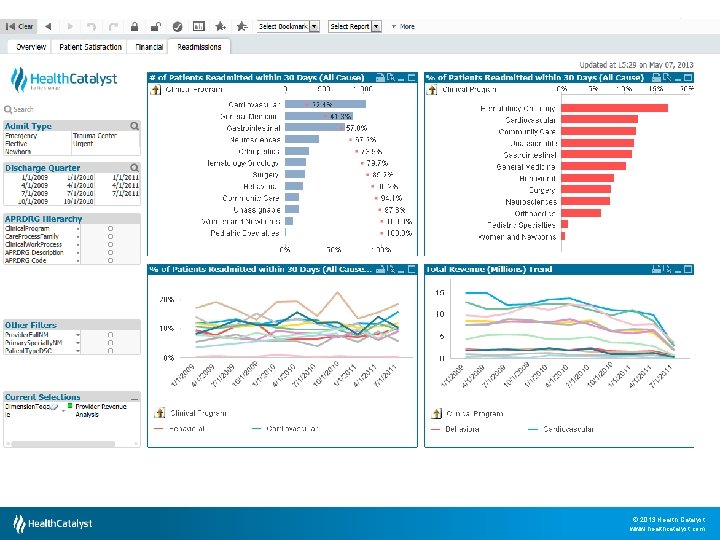Click the Pediatric Specialties red bar
The width and height of the screenshot is (720, 540).
coord(564,224)
